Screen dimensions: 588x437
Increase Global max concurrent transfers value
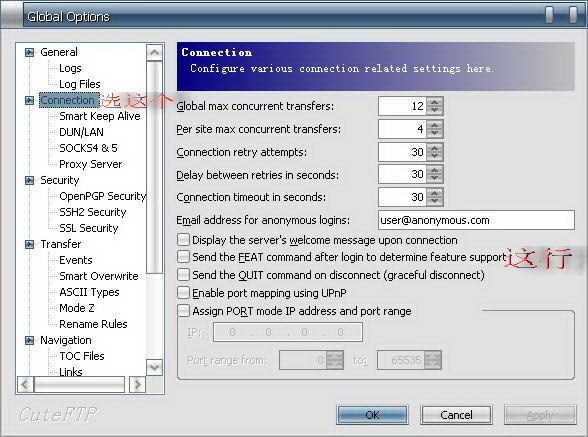pyautogui.click(x=435, y=102)
